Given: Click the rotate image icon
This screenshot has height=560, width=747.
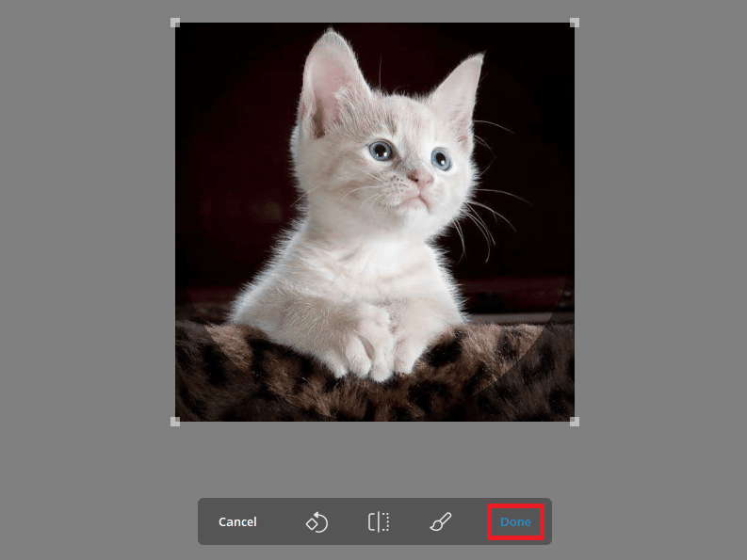Looking at the screenshot, I should 317,521.
